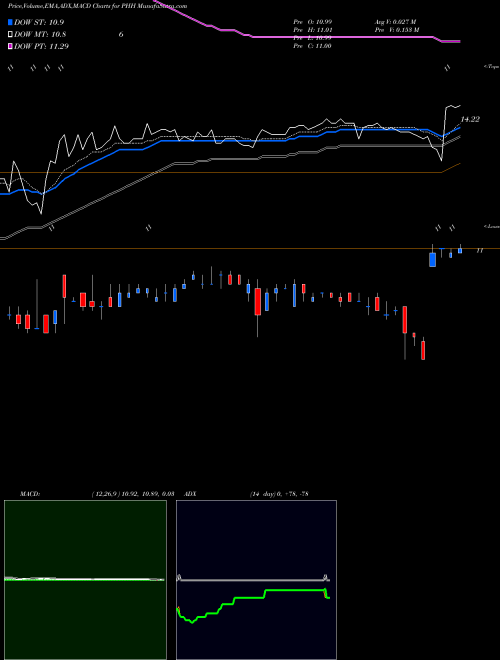Screen dimensions: 500x660
Task: Click the number 6 beside DOW MT
Action: [121, 35]
